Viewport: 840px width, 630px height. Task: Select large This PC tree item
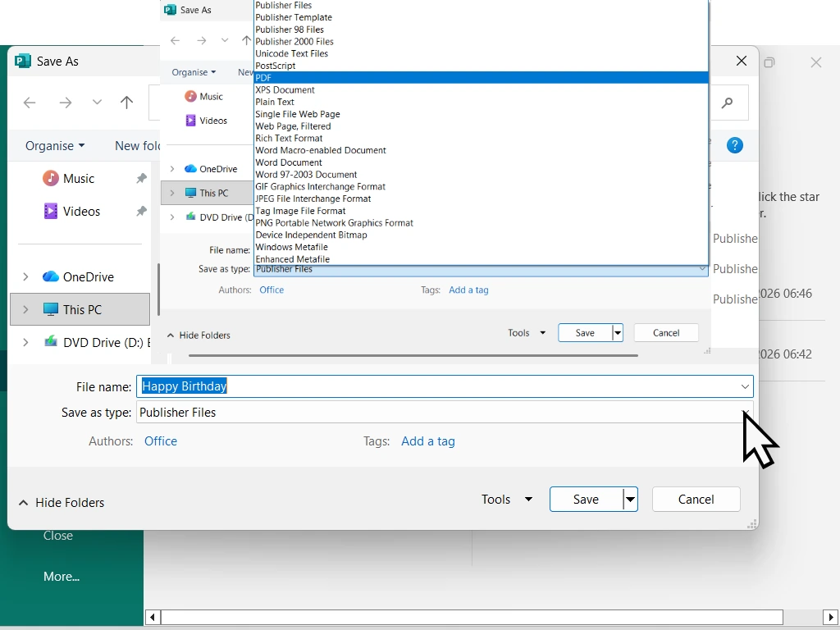point(80,309)
